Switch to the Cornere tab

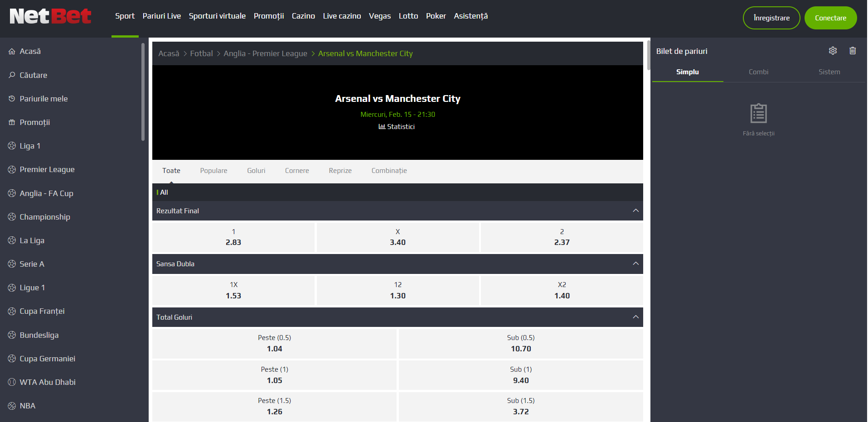[297, 171]
